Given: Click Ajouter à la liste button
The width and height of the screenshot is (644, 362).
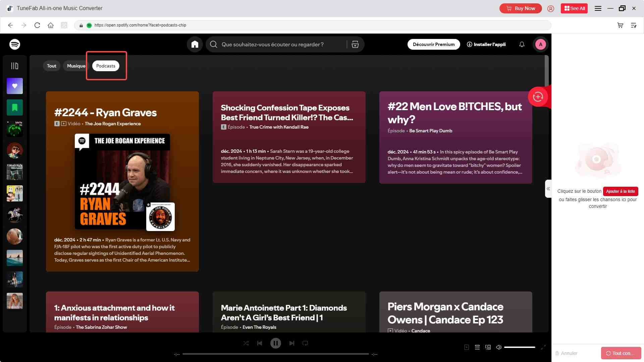Looking at the screenshot, I should click(621, 191).
